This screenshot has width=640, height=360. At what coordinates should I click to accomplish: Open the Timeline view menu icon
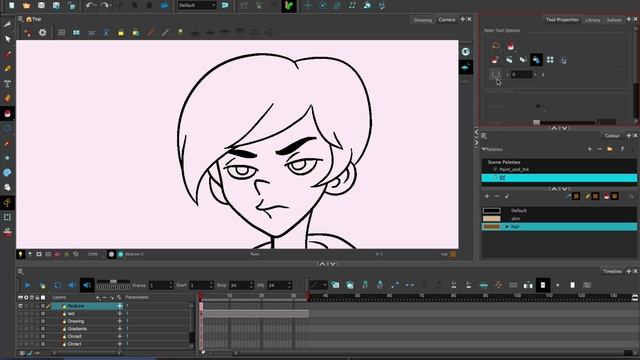(20, 271)
